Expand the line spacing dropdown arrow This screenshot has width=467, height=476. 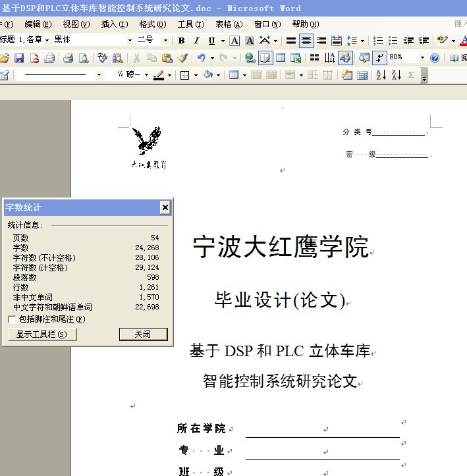point(362,41)
